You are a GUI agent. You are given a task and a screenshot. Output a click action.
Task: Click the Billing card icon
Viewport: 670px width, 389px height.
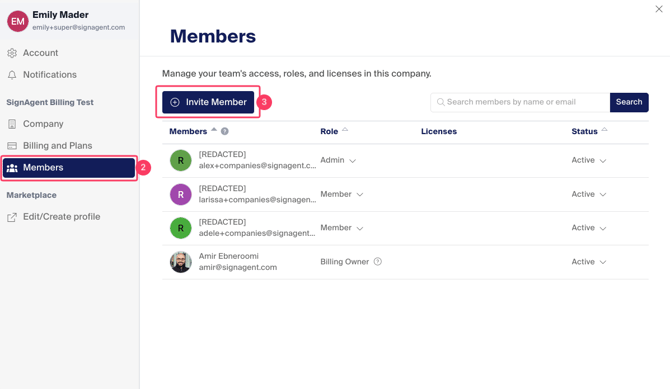[x=12, y=146]
